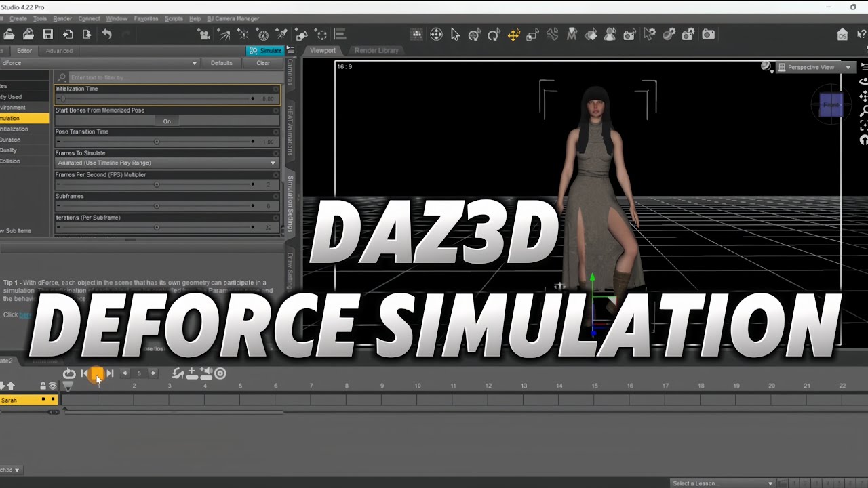This screenshot has width=868, height=488.
Task: Save the scene with the floppy disk icon
Action: tap(47, 35)
